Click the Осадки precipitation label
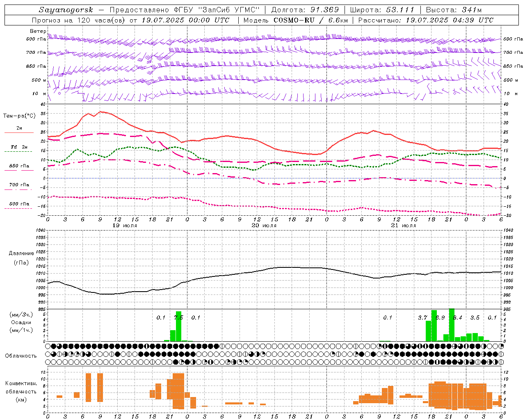This screenshot has width=525, height=420. click(21, 322)
